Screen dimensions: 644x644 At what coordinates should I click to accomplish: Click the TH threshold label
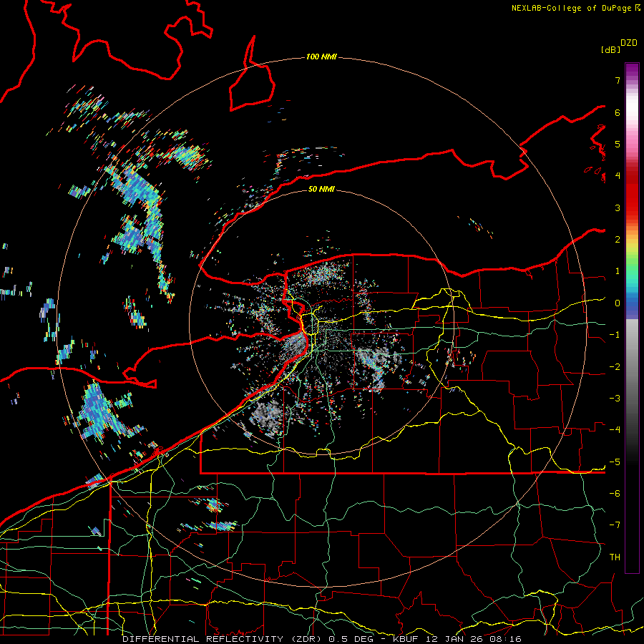point(615,557)
